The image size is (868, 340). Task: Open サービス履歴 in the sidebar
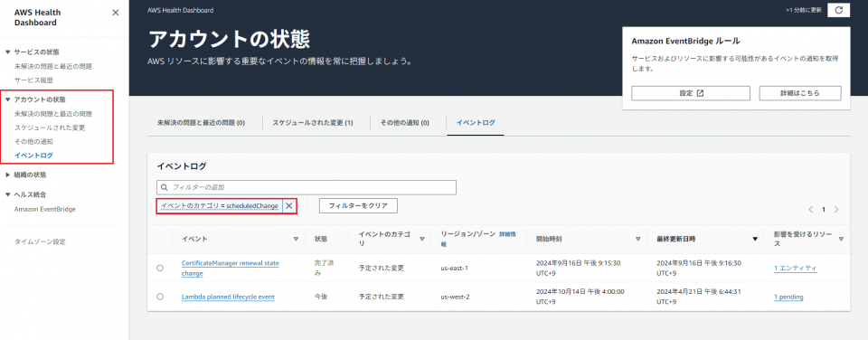point(33,80)
